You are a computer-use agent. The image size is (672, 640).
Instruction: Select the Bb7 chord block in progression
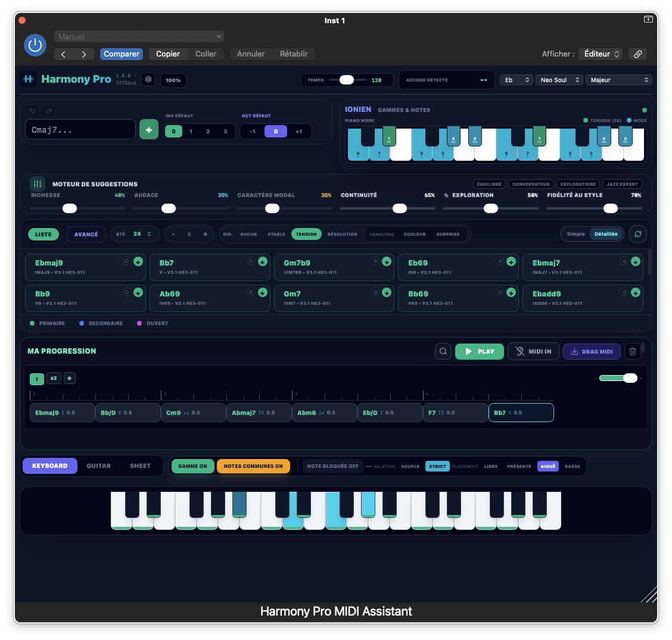(521, 413)
